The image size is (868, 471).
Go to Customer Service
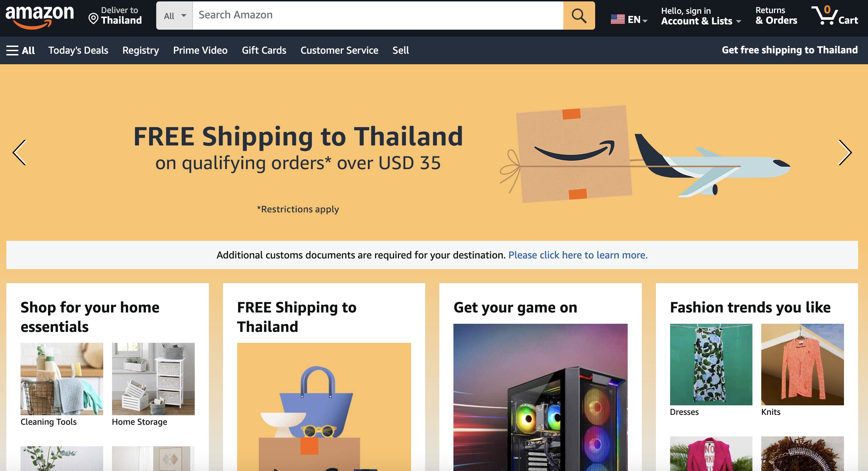click(x=339, y=50)
